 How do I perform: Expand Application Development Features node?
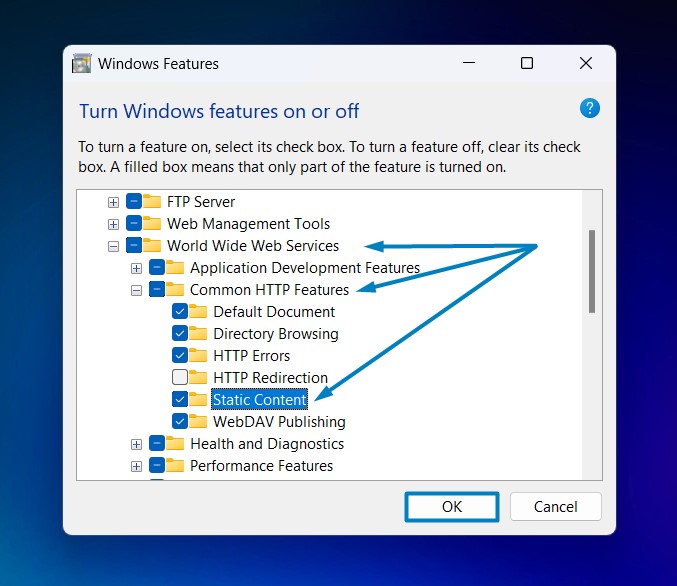click(136, 269)
